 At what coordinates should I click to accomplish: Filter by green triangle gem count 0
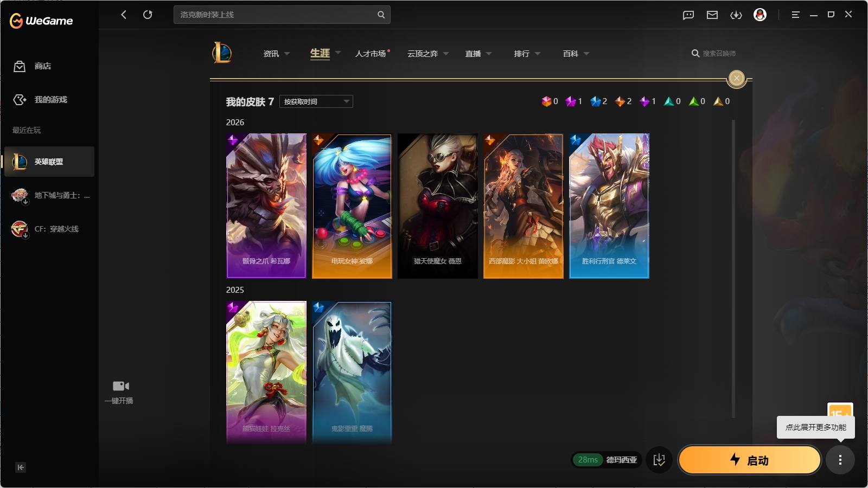coord(697,101)
